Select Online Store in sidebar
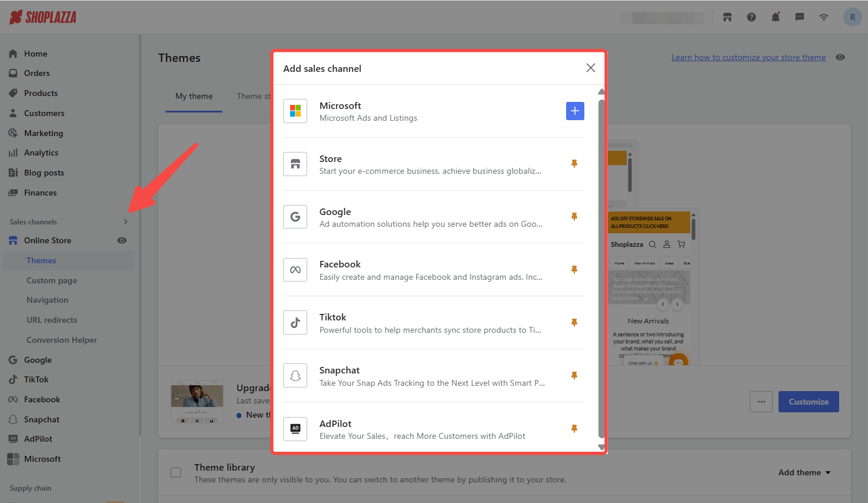This screenshot has height=503, width=868. click(48, 240)
